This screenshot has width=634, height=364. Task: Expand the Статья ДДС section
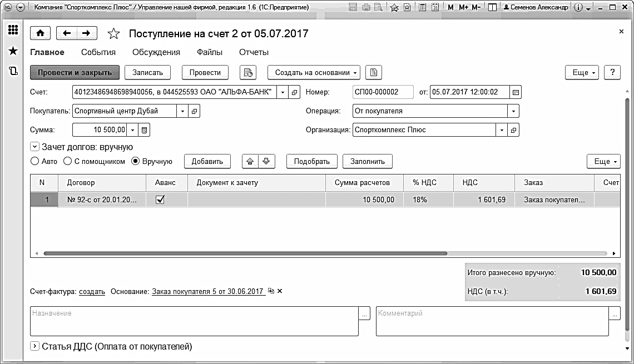(x=35, y=346)
